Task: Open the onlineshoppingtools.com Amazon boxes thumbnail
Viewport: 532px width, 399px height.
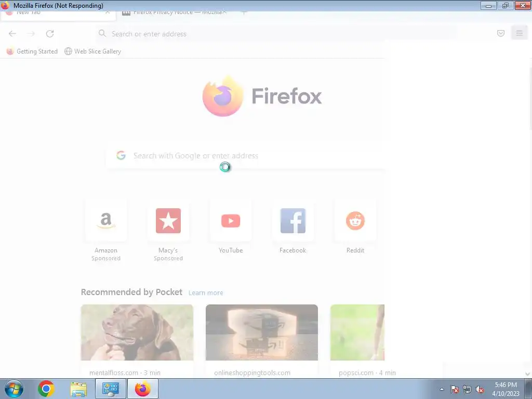Action: 262,332
